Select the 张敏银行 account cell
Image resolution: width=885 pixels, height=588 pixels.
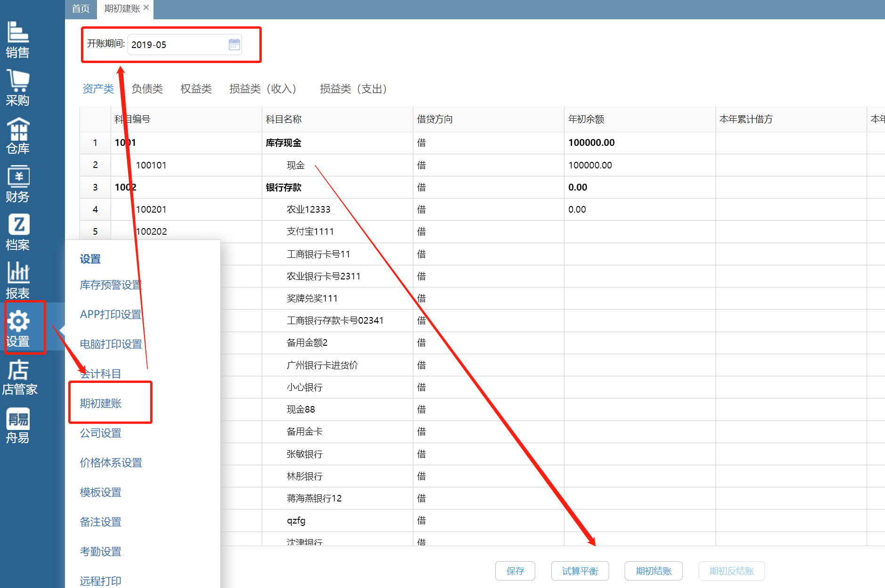tap(337, 454)
